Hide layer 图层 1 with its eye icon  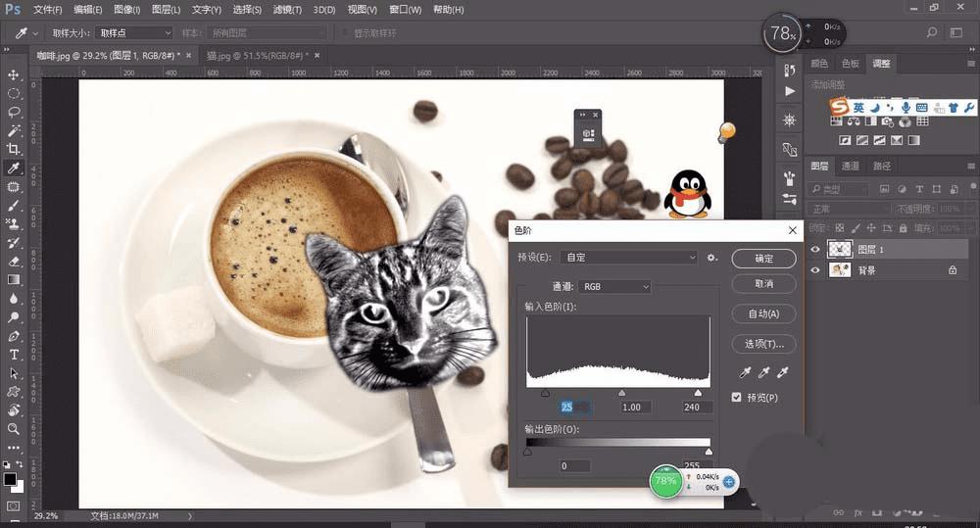click(815, 250)
